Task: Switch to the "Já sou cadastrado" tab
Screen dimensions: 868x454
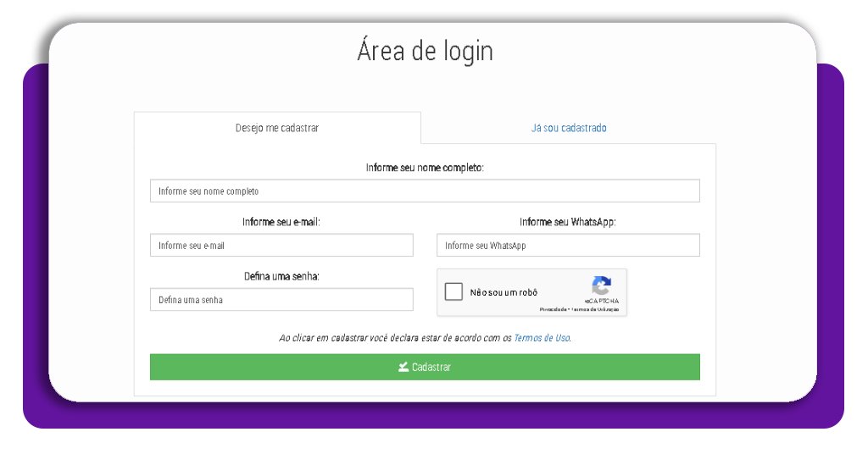Action: pyautogui.click(x=568, y=128)
